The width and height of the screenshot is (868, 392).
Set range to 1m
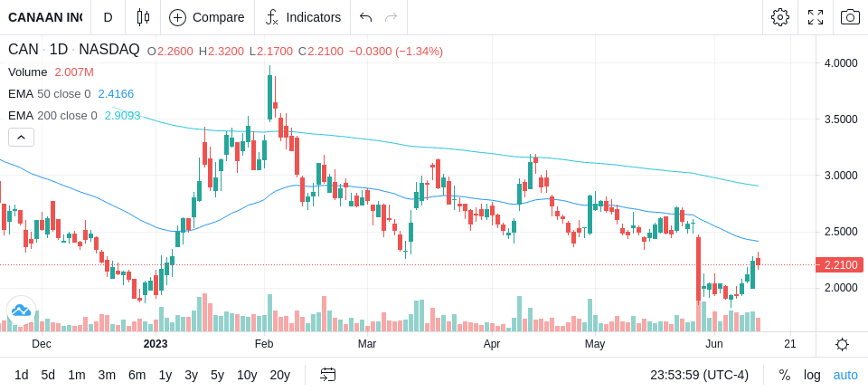click(x=76, y=376)
